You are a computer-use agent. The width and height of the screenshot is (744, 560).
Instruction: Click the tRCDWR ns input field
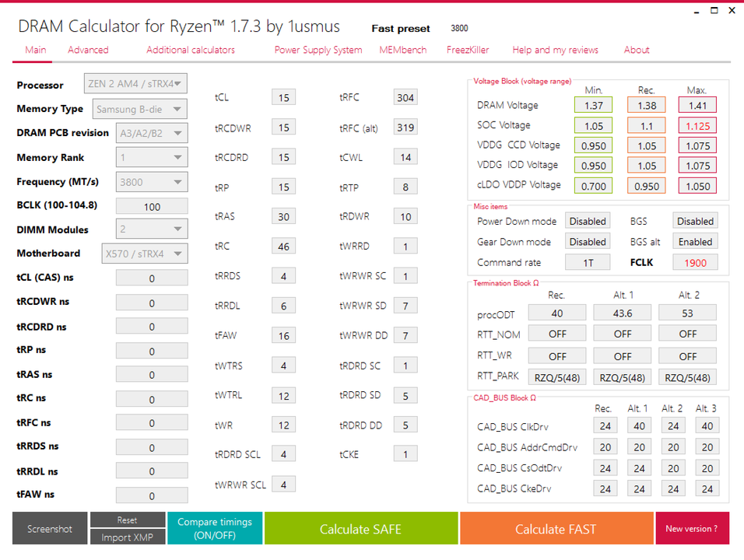coord(152,303)
